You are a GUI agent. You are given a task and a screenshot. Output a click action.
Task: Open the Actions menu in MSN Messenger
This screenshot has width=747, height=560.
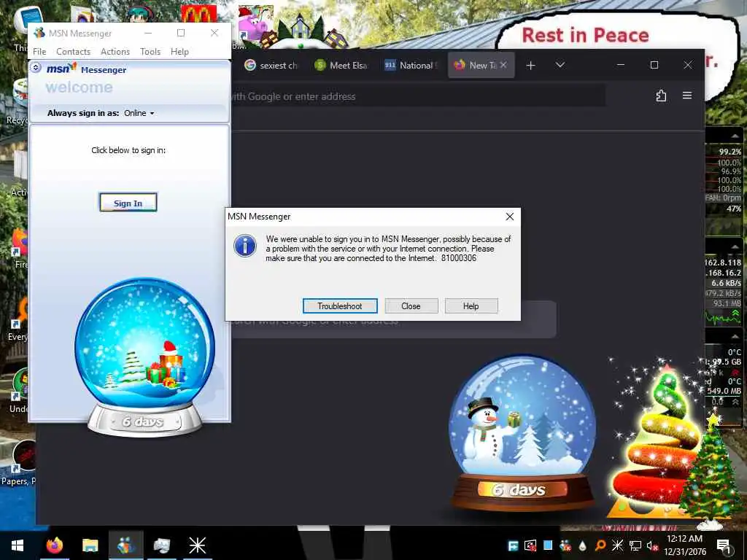point(115,52)
